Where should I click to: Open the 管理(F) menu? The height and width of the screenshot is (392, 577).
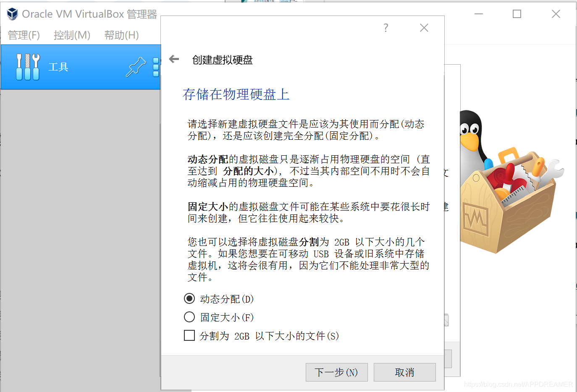(x=24, y=35)
